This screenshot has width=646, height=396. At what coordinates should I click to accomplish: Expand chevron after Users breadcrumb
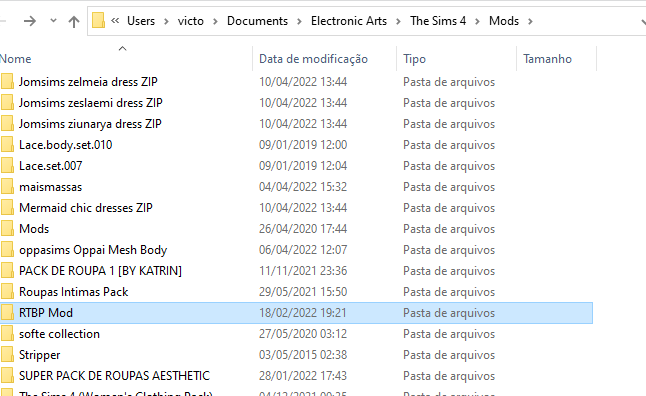pyautogui.click(x=166, y=21)
